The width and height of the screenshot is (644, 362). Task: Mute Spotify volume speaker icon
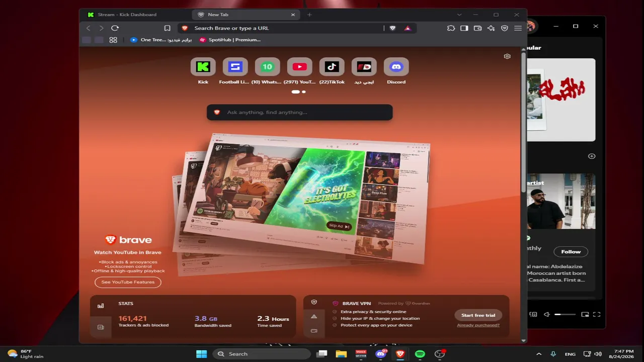click(547, 314)
